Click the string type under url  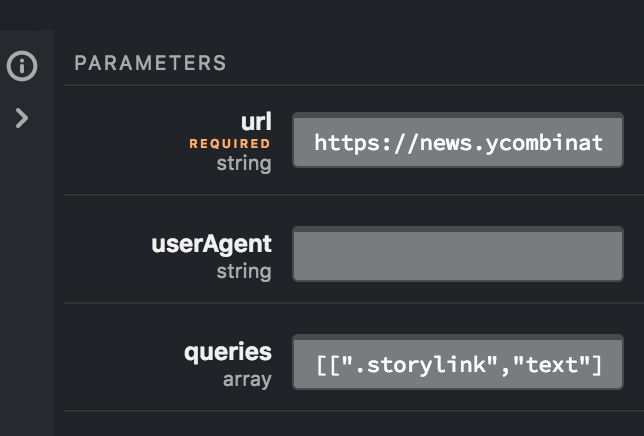[244, 163]
